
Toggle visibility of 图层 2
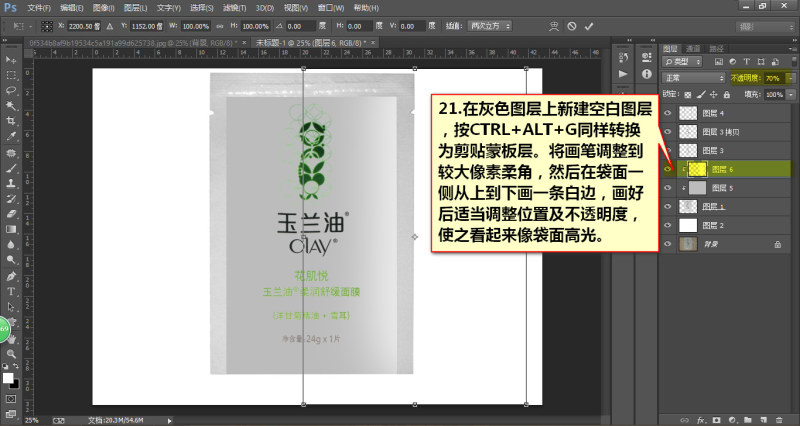coord(667,225)
